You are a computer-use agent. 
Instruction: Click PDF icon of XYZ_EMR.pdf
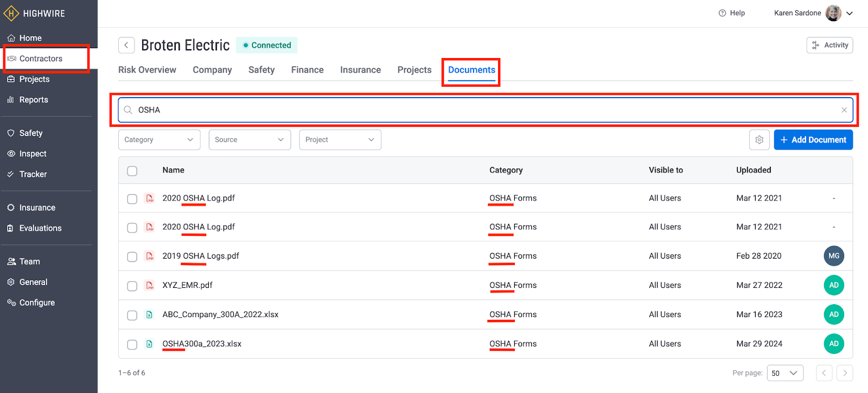pos(150,285)
